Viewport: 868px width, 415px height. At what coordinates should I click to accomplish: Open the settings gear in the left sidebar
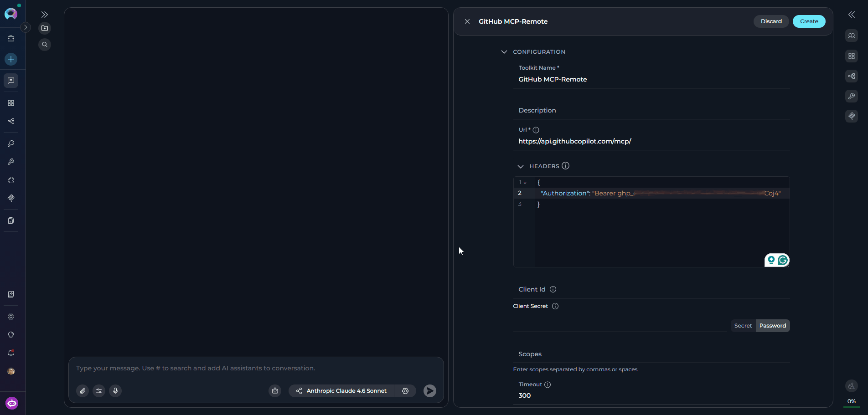click(x=11, y=317)
